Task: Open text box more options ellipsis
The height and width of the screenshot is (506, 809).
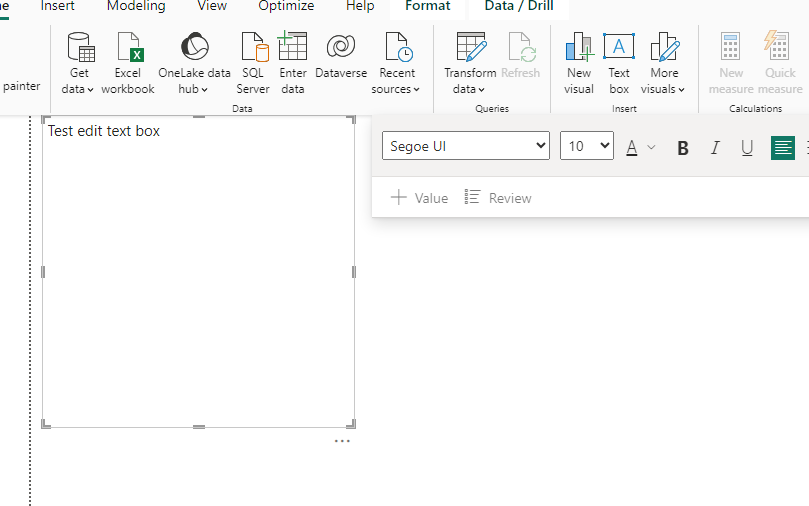Action: tap(342, 441)
